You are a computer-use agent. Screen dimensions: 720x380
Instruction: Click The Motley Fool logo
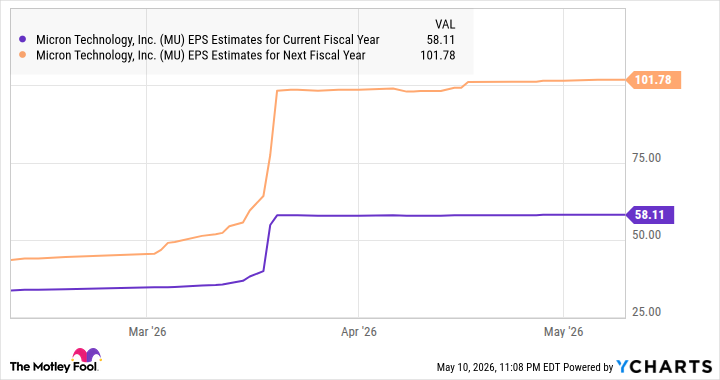[55, 360]
